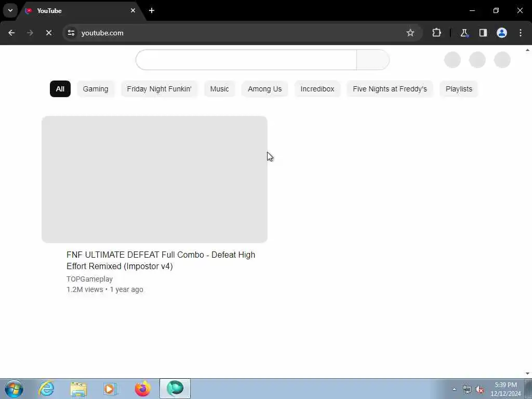532x399 pixels.
Task: Click the page scrollbar down arrow
Action: (x=528, y=374)
